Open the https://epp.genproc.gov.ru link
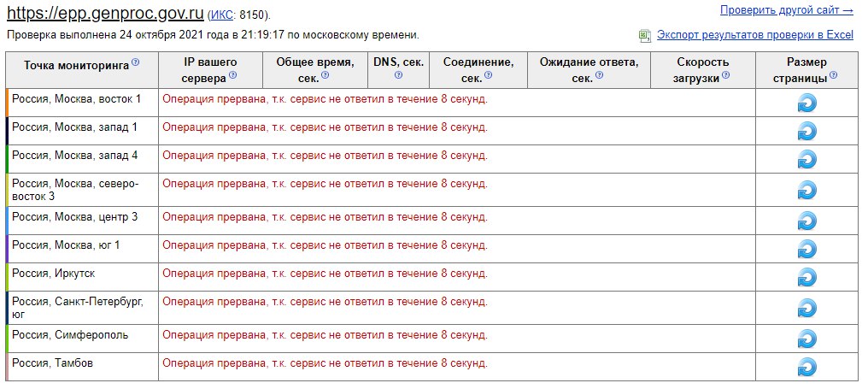The width and height of the screenshot is (868, 389). (105, 14)
